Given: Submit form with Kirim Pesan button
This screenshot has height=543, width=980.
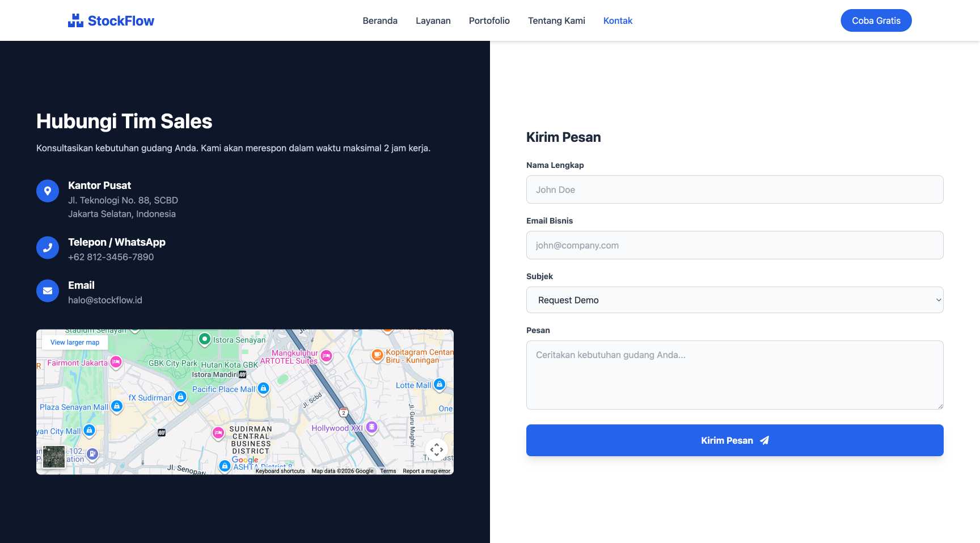Looking at the screenshot, I should pos(734,440).
